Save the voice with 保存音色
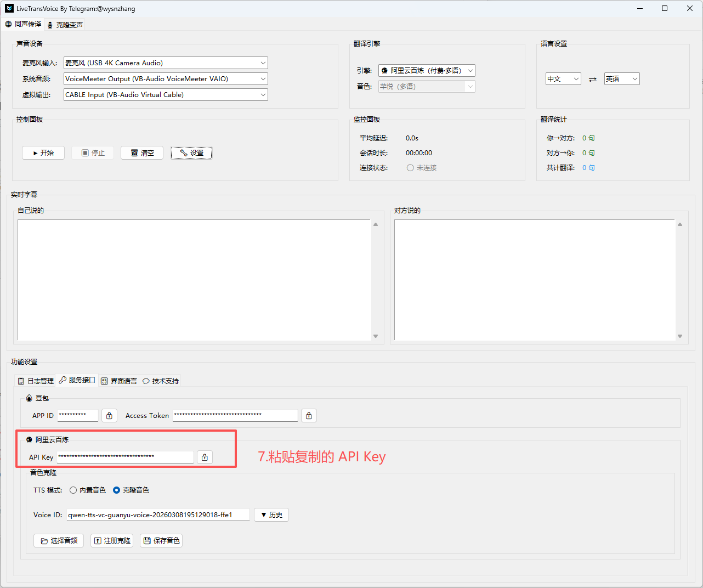703x588 pixels. point(161,541)
